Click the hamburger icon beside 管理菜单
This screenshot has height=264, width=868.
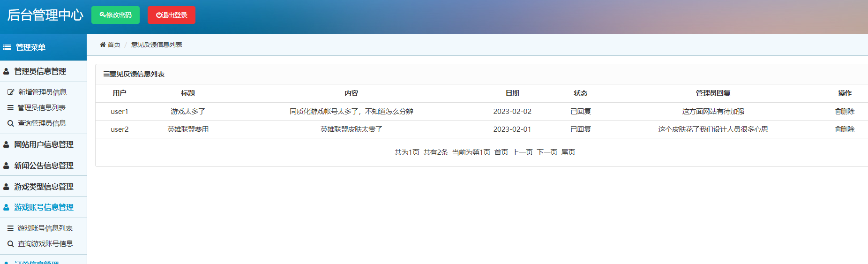click(x=7, y=47)
